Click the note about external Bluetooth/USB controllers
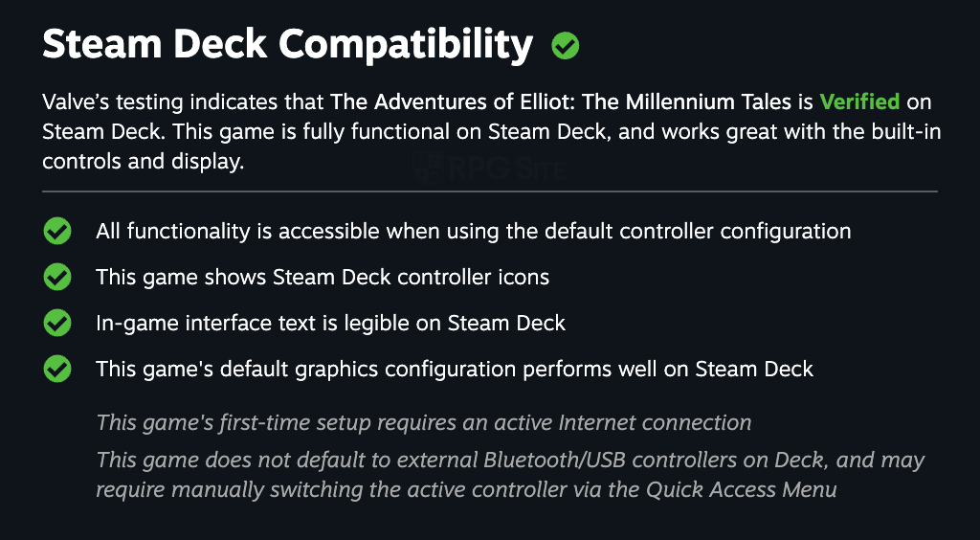The width and height of the screenshot is (980, 540). click(x=510, y=461)
